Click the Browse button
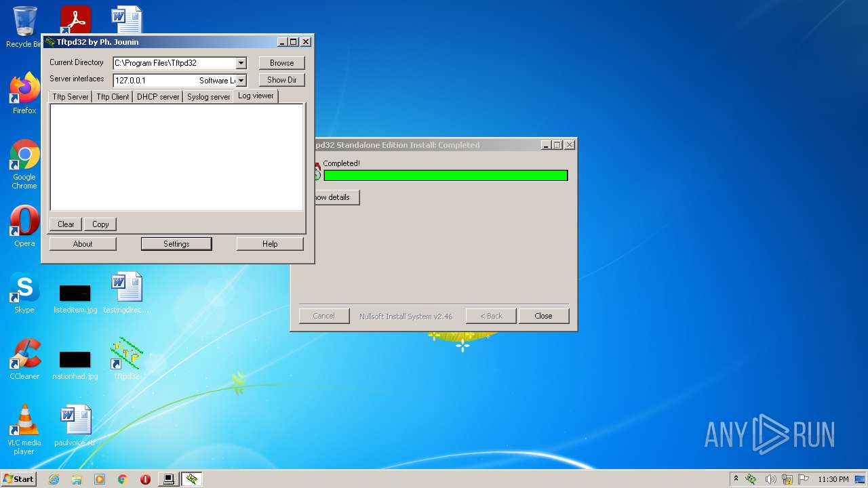868x488 pixels. click(x=282, y=63)
